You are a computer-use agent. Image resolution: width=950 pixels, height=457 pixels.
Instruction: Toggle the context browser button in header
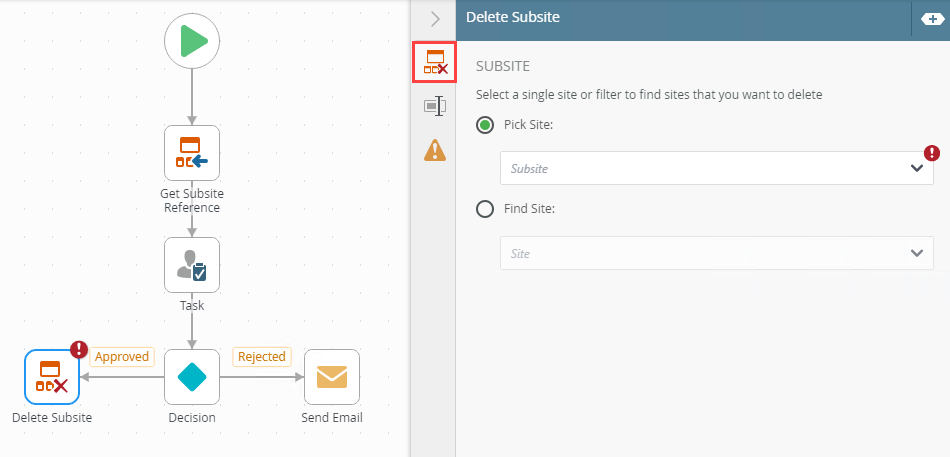pyautogui.click(x=929, y=18)
